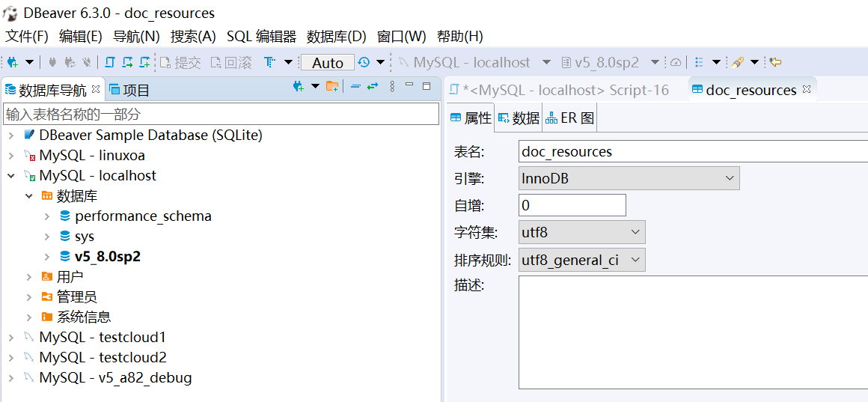Open the transaction log dropdown arrow
Screen dimensions: 868x402
(x=380, y=63)
